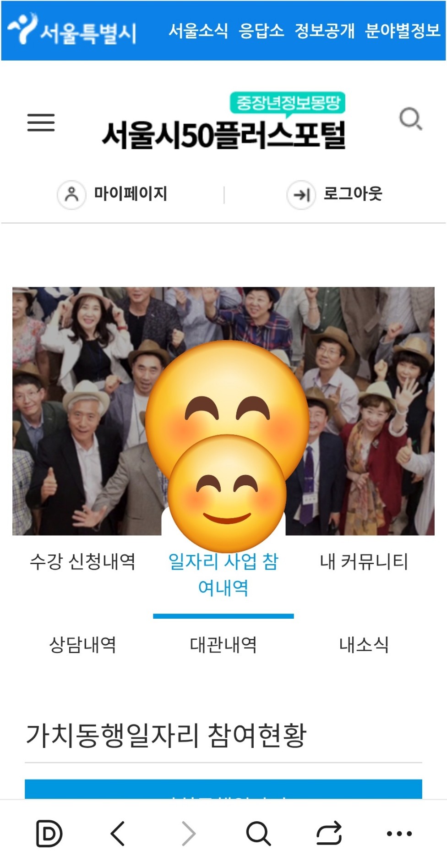The width and height of the screenshot is (447, 868).
Task: Open 서울소식 in top bar
Action: coord(198,31)
